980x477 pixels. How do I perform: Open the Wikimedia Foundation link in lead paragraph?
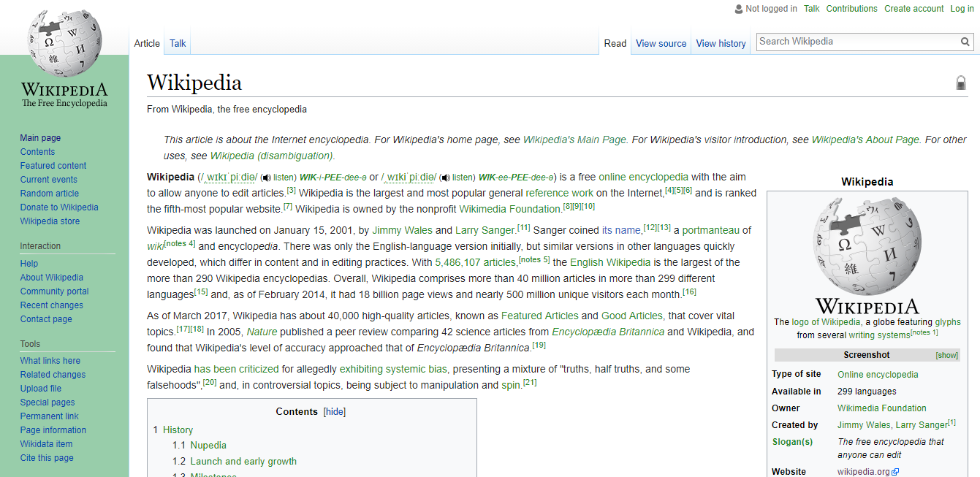click(x=509, y=209)
